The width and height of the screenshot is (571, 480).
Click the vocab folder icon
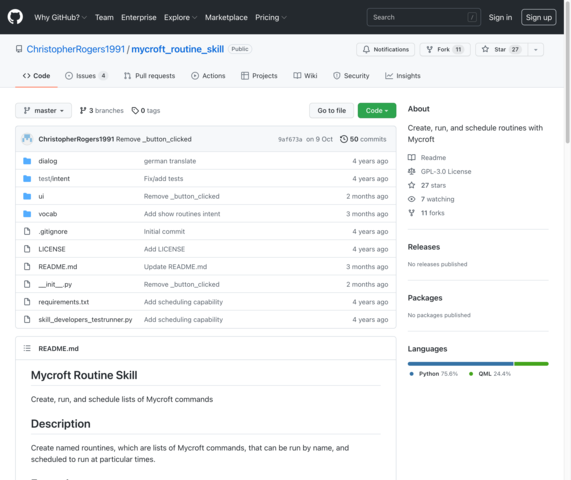pyautogui.click(x=27, y=214)
